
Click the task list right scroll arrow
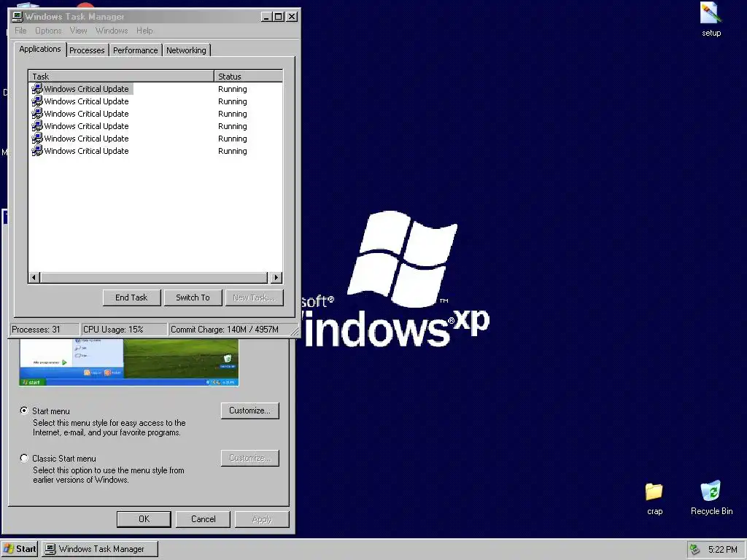point(276,277)
